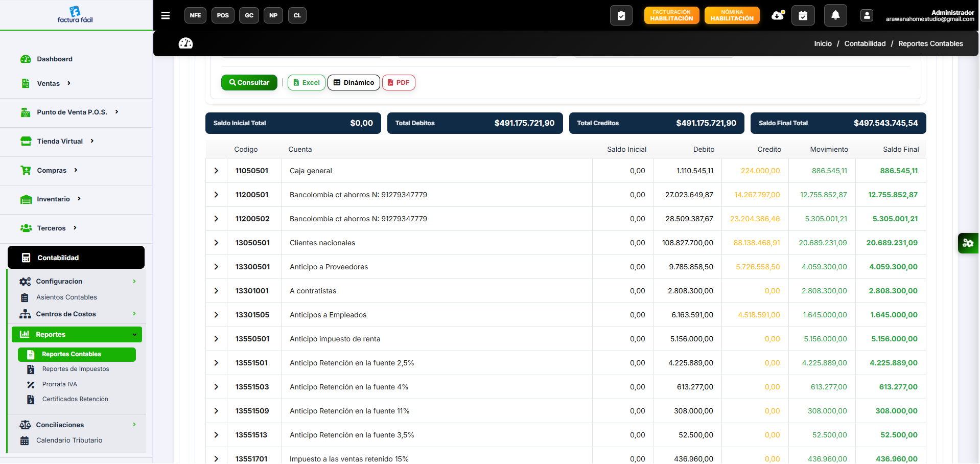Click the Saldo Inicial Total summary card
The width and height of the screenshot is (980, 464).
click(293, 123)
